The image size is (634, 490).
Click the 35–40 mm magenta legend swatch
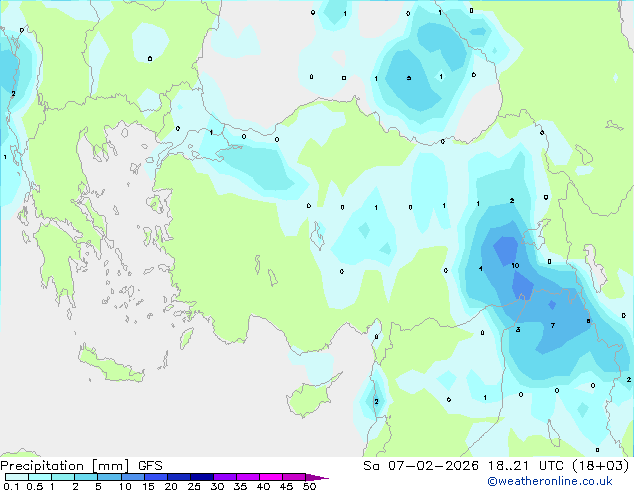pyautogui.click(x=248, y=477)
